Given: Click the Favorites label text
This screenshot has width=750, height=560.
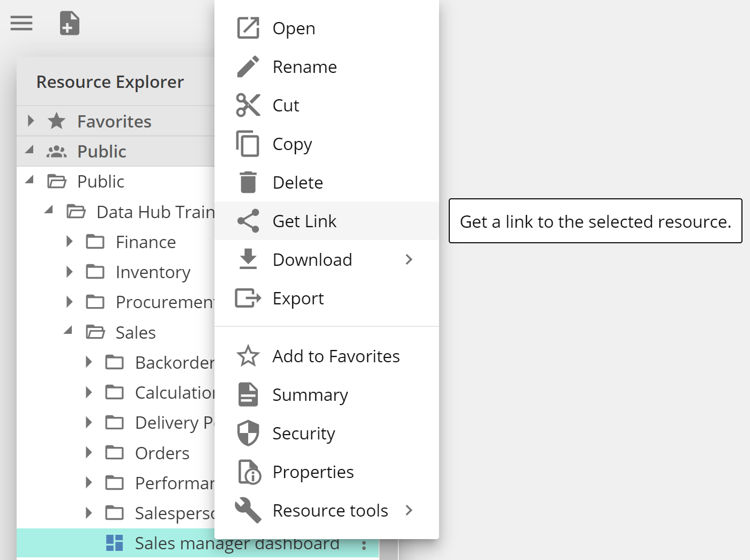Looking at the screenshot, I should click(x=114, y=122).
